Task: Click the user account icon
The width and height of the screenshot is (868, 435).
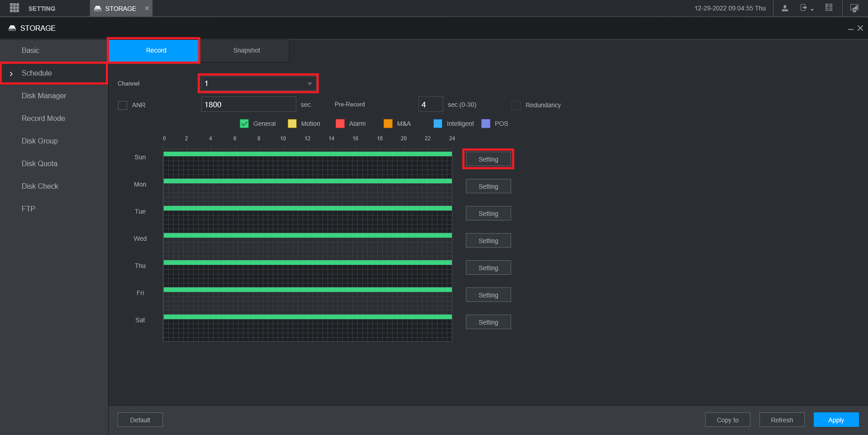Action: click(x=785, y=8)
